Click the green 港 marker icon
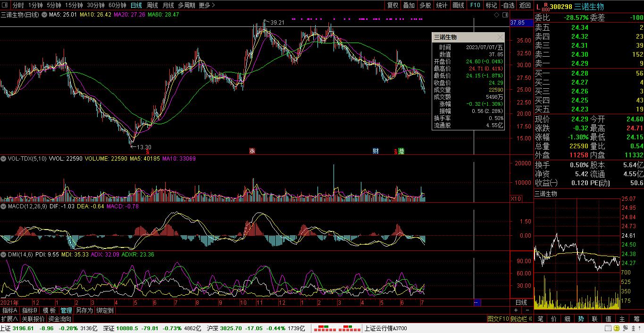 (x=401, y=151)
